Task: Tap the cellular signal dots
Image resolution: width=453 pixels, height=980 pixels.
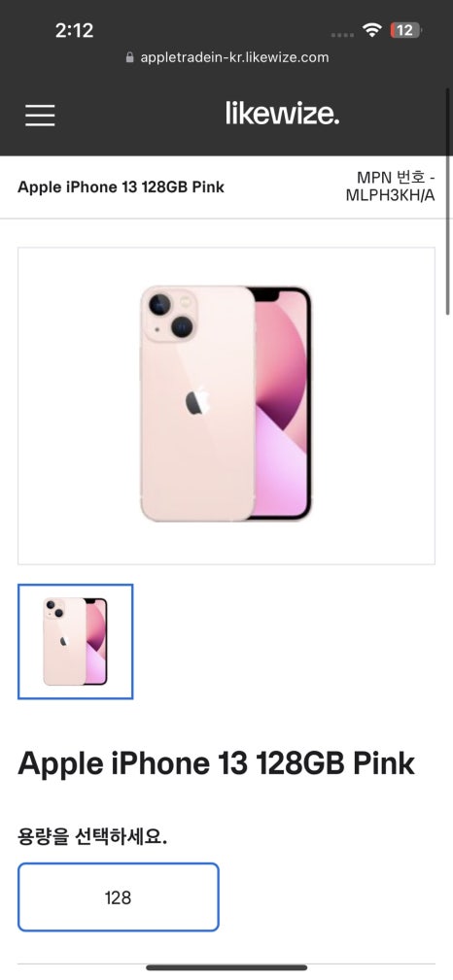Action: (342, 35)
